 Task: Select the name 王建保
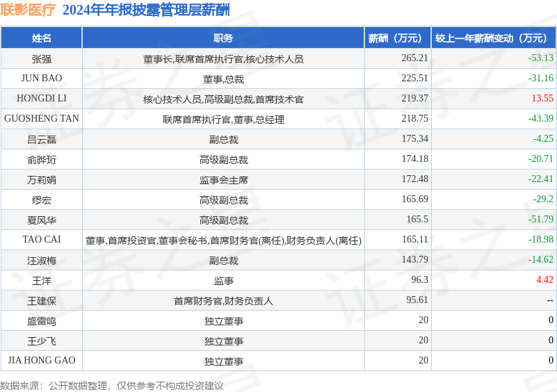pyautogui.click(x=42, y=301)
